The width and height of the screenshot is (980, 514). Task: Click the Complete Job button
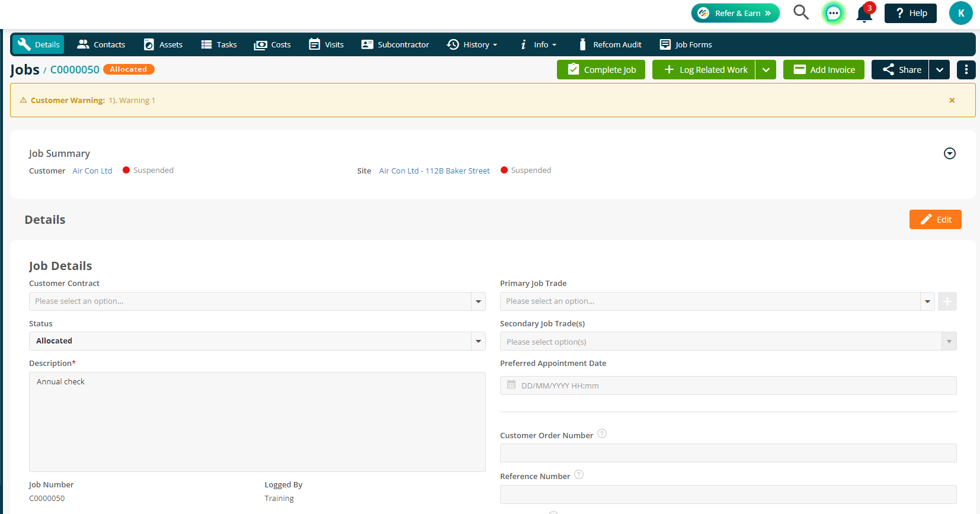pyautogui.click(x=601, y=69)
